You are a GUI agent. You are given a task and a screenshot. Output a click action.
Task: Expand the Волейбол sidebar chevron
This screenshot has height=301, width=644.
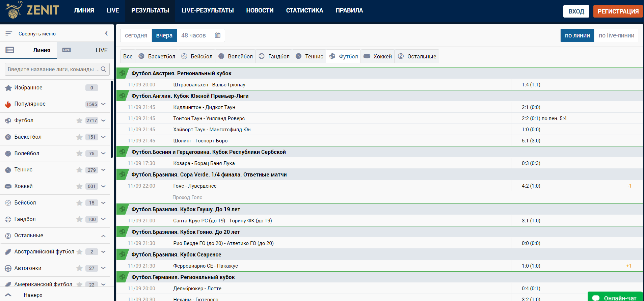coord(103,154)
